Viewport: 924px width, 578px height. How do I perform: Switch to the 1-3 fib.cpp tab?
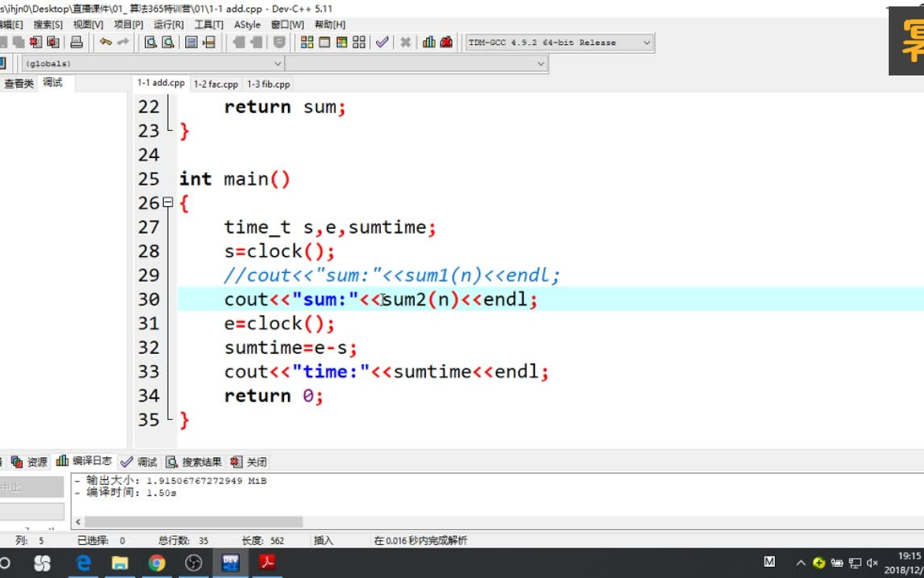pos(269,83)
